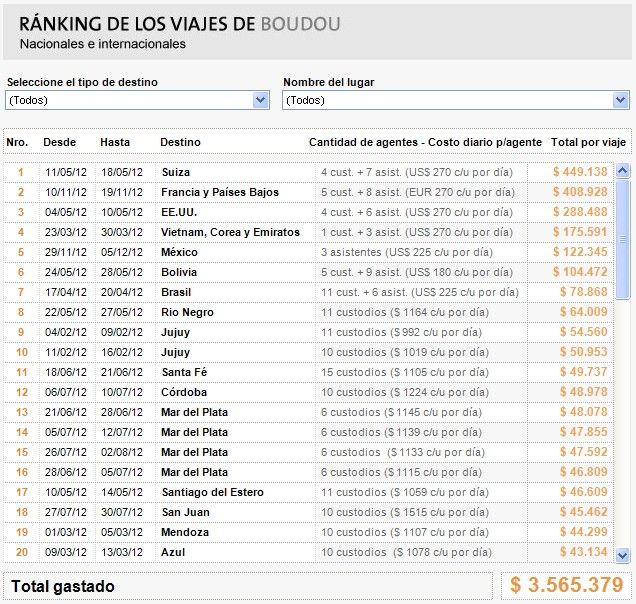636x604 pixels.
Task: Sort by the 'Nro.' column header
Action: [17, 143]
